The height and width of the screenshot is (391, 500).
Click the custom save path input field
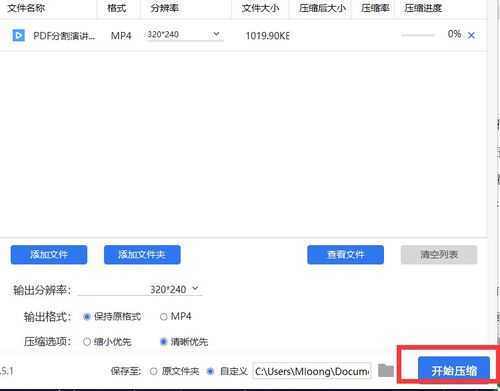point(312,371)
